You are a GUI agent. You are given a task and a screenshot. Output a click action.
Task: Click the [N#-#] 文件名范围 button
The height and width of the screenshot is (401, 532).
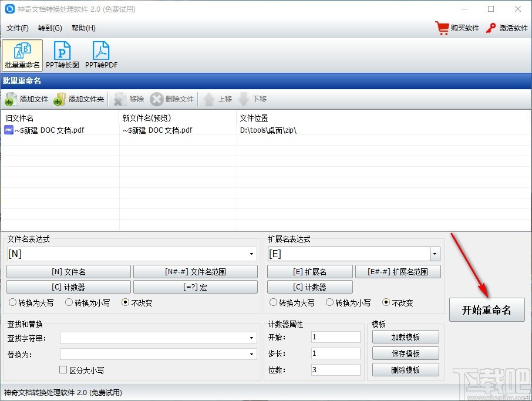click(196, 272)
